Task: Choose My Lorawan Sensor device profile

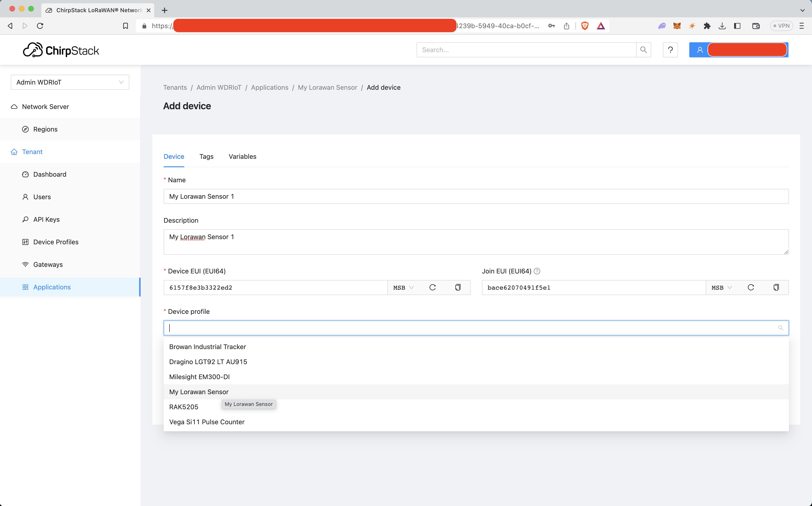Action: click(199, 392)
